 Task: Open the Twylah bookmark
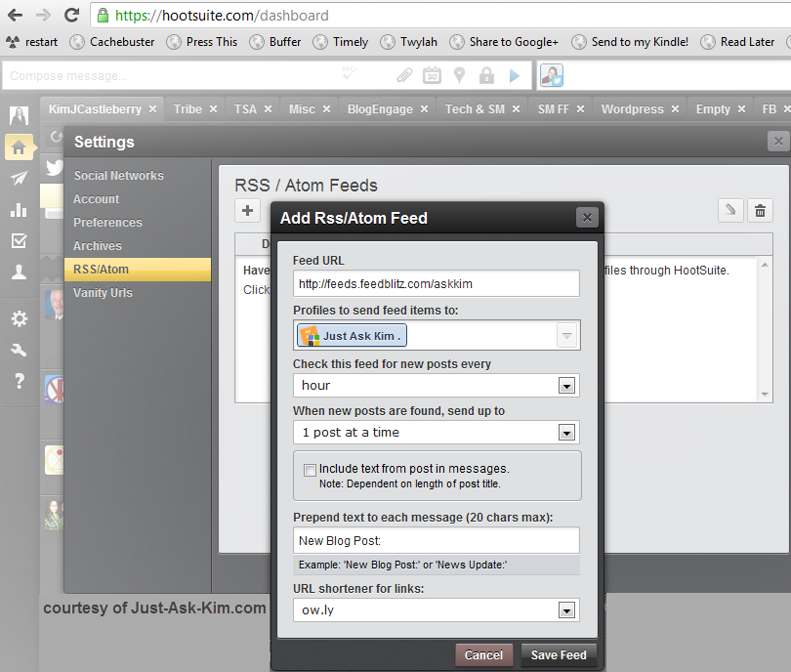pos(408,42)
